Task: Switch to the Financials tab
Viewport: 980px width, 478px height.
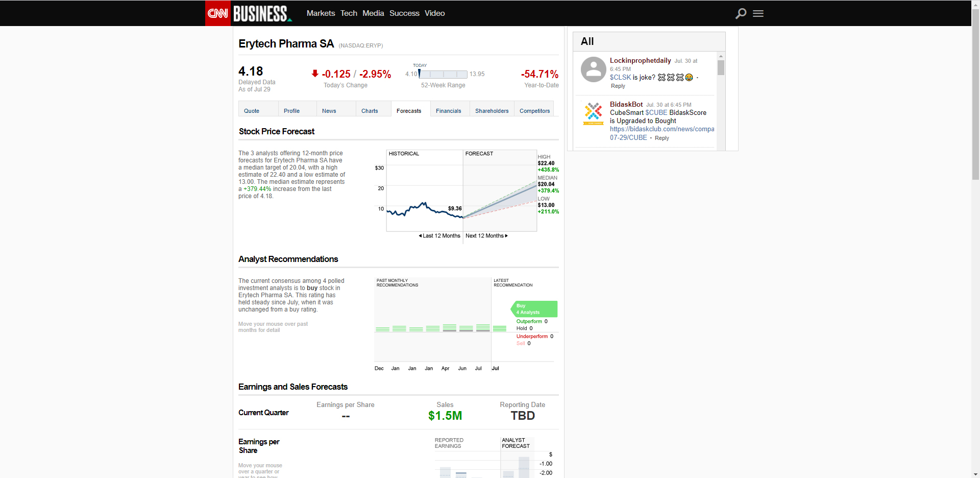Action: (450, 109)
